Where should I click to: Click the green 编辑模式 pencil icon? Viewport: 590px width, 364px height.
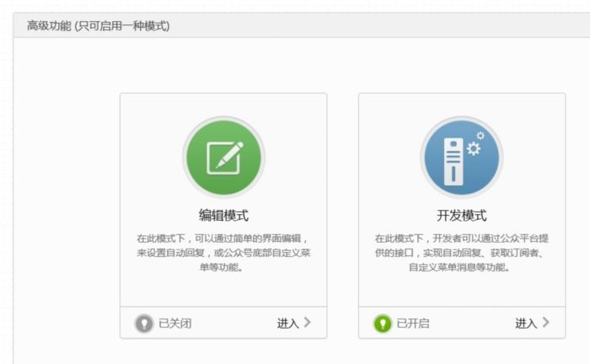tap(224, 158)
